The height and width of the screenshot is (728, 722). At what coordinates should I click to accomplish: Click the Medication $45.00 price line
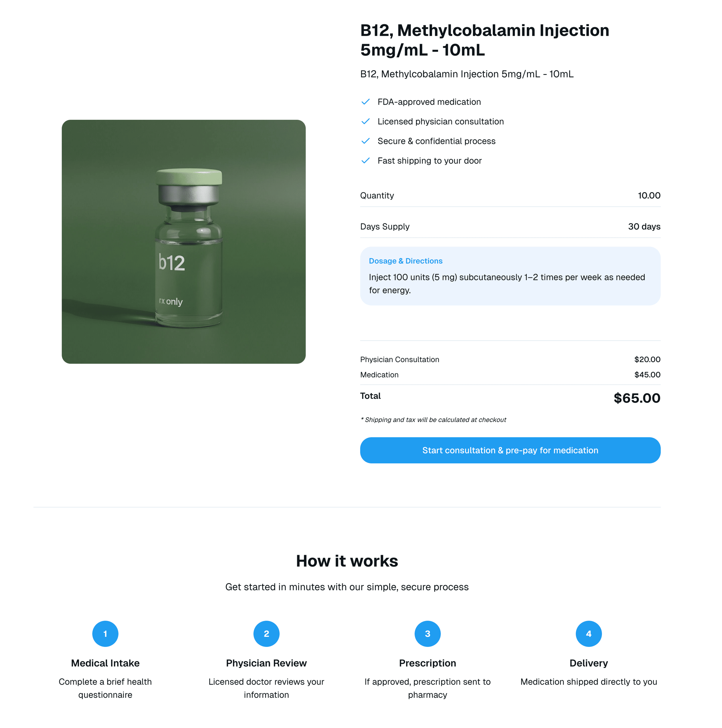pos(510,375)
